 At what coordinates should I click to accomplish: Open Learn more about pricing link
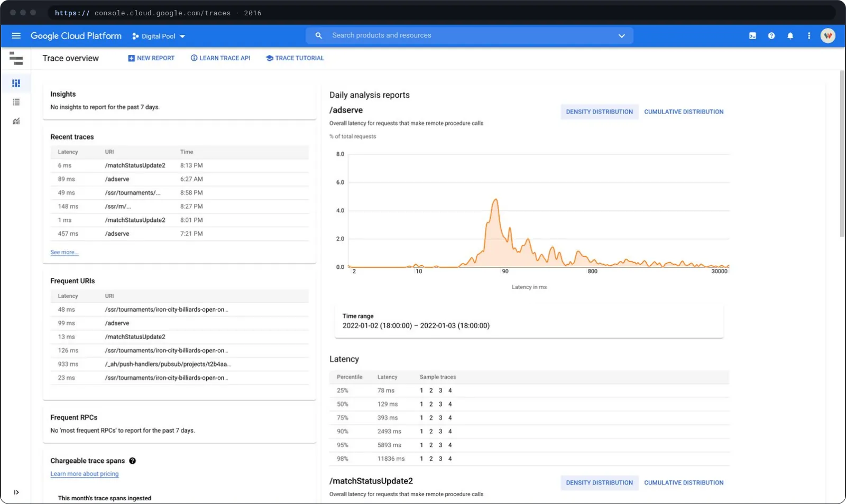point(85,474)
